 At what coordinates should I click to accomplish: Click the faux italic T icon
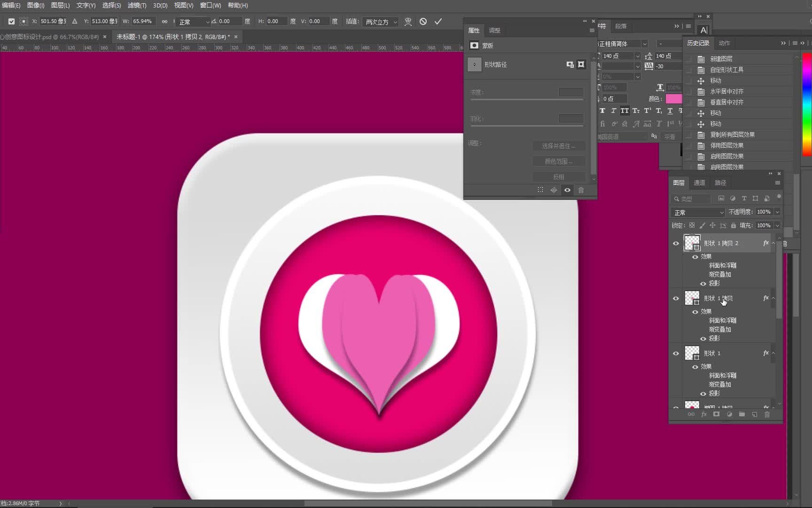pos(613,111)
